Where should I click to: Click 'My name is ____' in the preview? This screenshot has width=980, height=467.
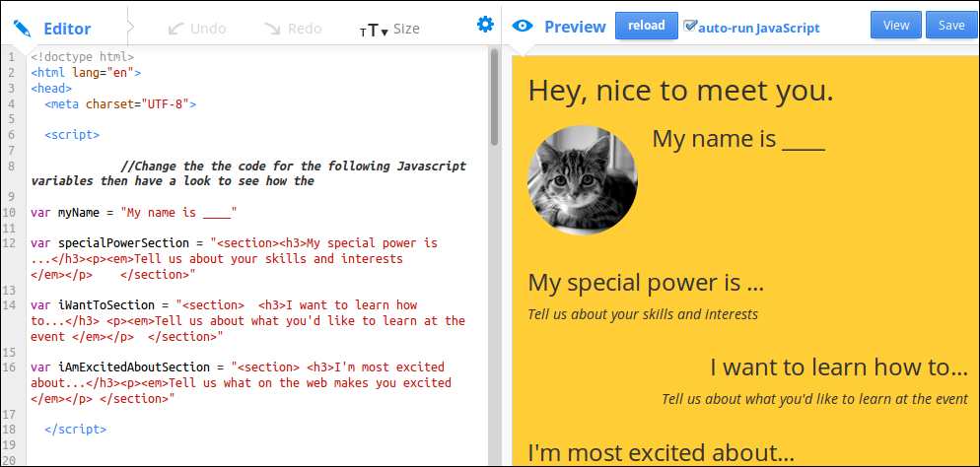(738, 139)
